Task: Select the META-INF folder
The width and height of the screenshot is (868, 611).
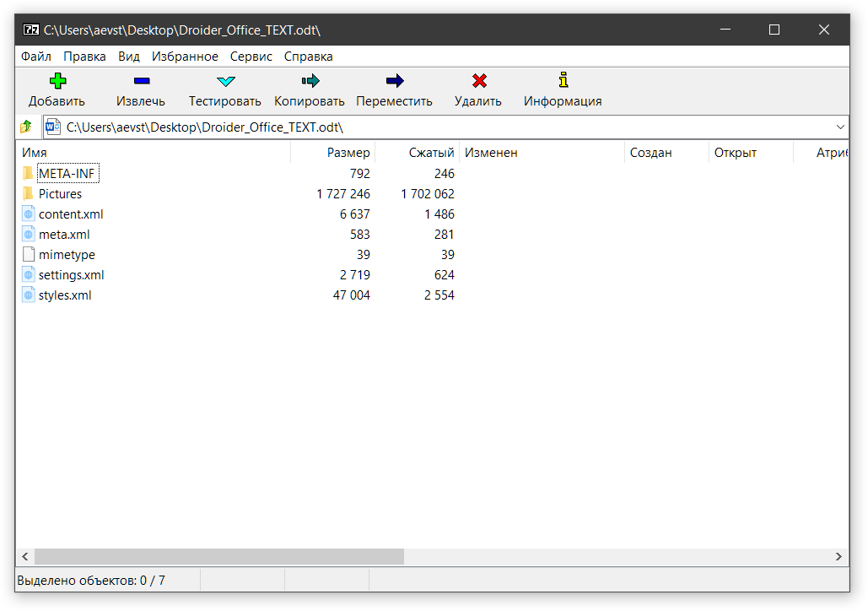Action: pos(67,174)
